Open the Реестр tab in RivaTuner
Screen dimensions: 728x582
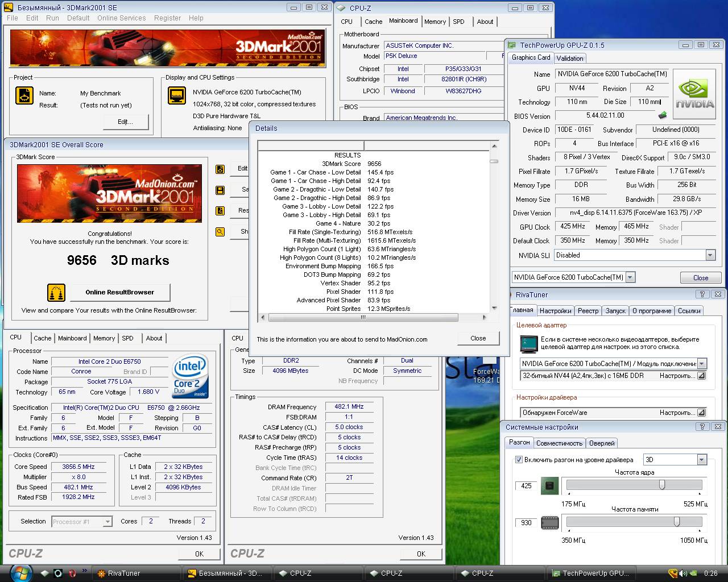[588, 311]
